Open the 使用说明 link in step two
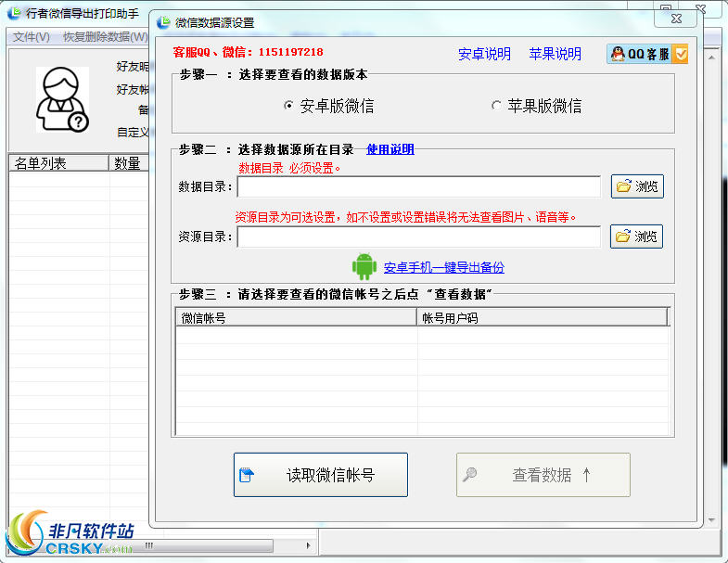The width and height of the screenshot is (728, 563). [x=390, y=149]
